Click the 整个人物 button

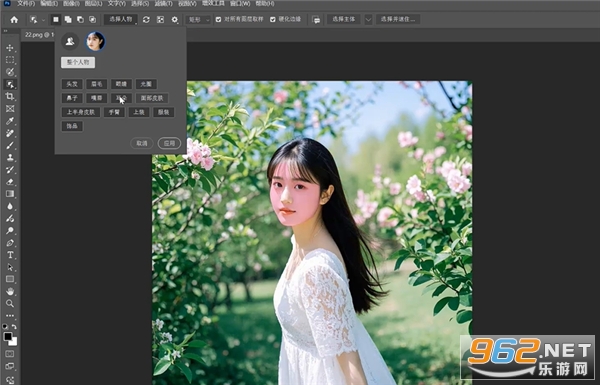[78, 62]
